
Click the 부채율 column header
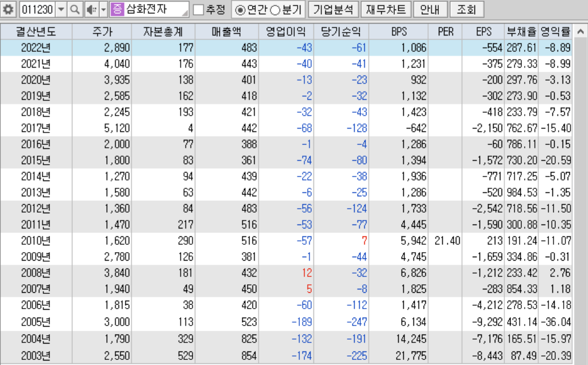[521, 32]
